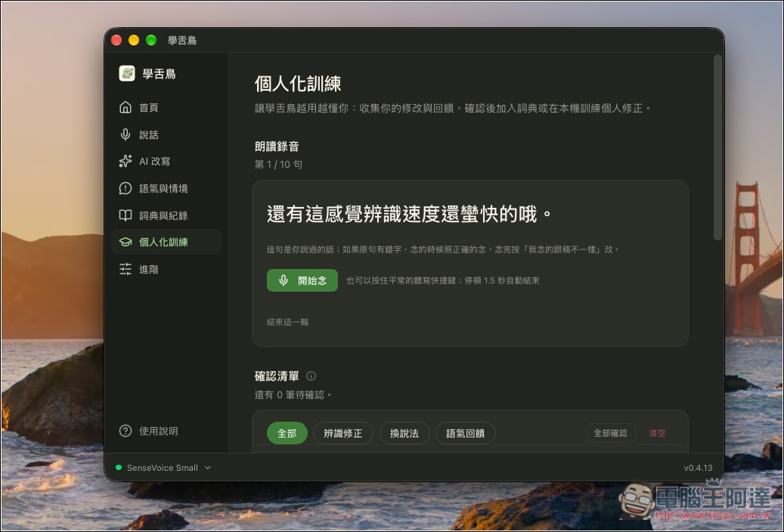The width and height of the screenshot is (784, 532).
Task: Click the 個人化訓練 page heading
Action: pos(298,83)
